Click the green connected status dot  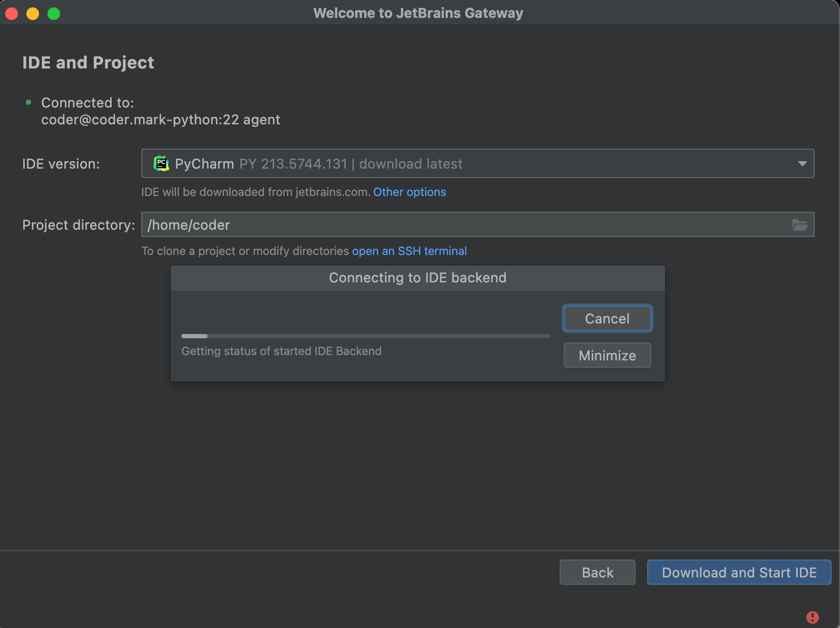coord(28,102)
